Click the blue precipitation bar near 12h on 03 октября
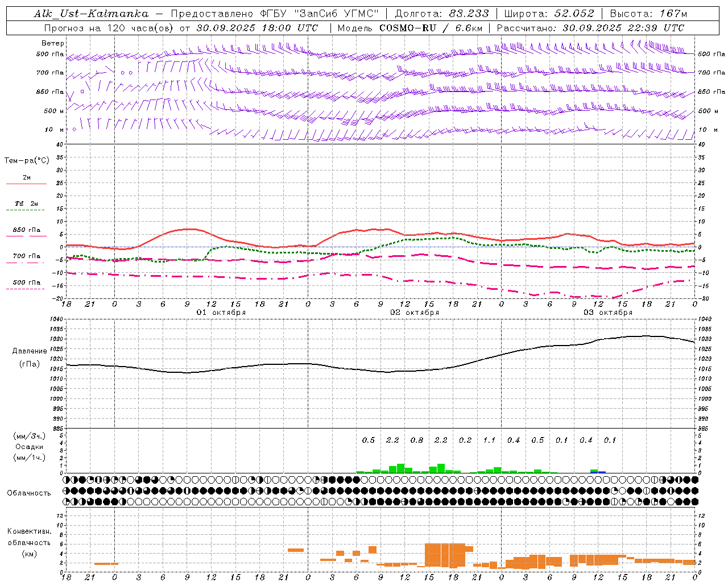 tap(599, 472)
